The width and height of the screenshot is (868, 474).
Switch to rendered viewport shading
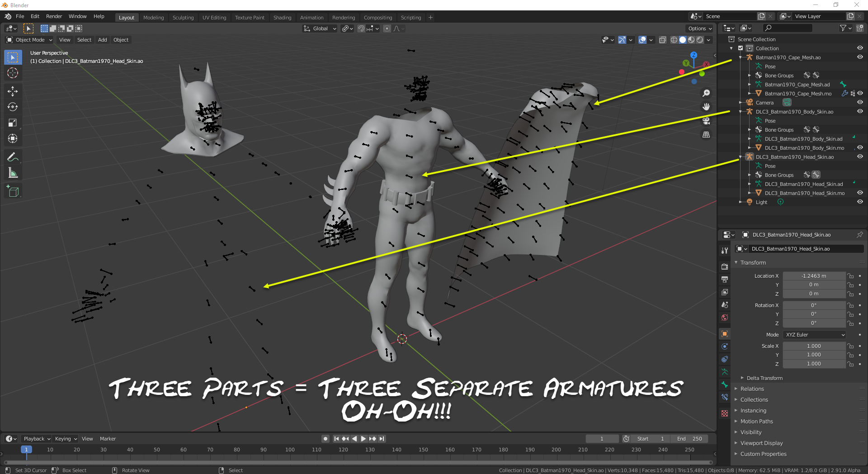(x=700, y=40)
